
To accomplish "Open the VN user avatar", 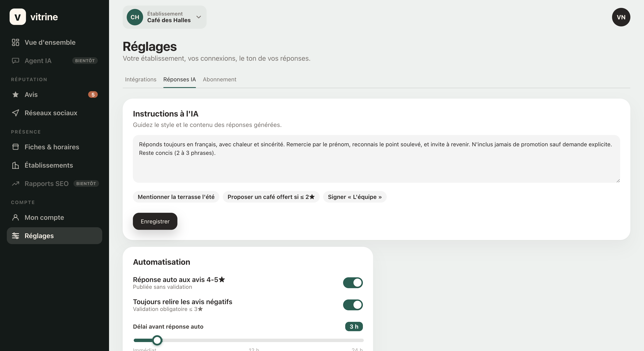I will [x=621, y=17].
